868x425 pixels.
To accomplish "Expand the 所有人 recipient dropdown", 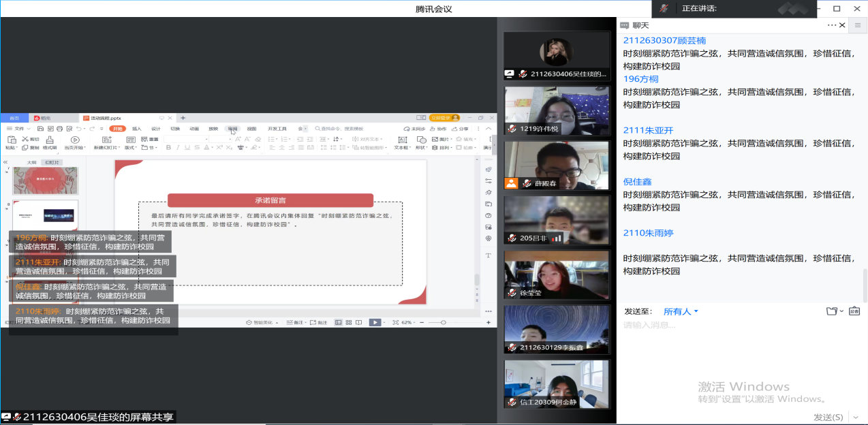I will pyautogui.click(x=696, y=312).
